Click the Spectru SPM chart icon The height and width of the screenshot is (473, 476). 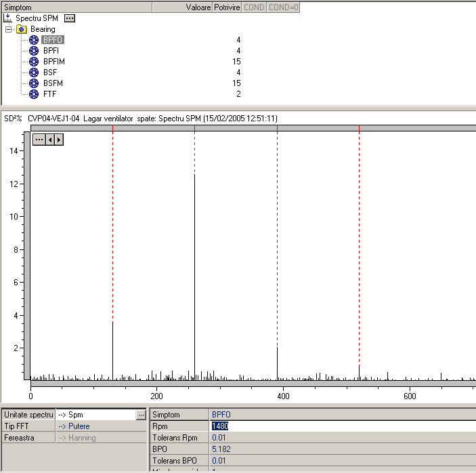point(8,18)
